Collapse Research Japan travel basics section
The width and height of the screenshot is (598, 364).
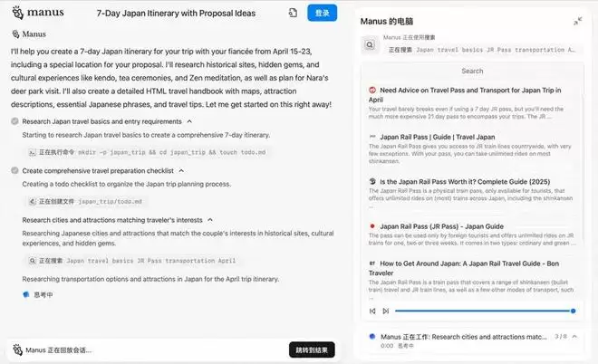pyautogui.click(x=188, y=121)
